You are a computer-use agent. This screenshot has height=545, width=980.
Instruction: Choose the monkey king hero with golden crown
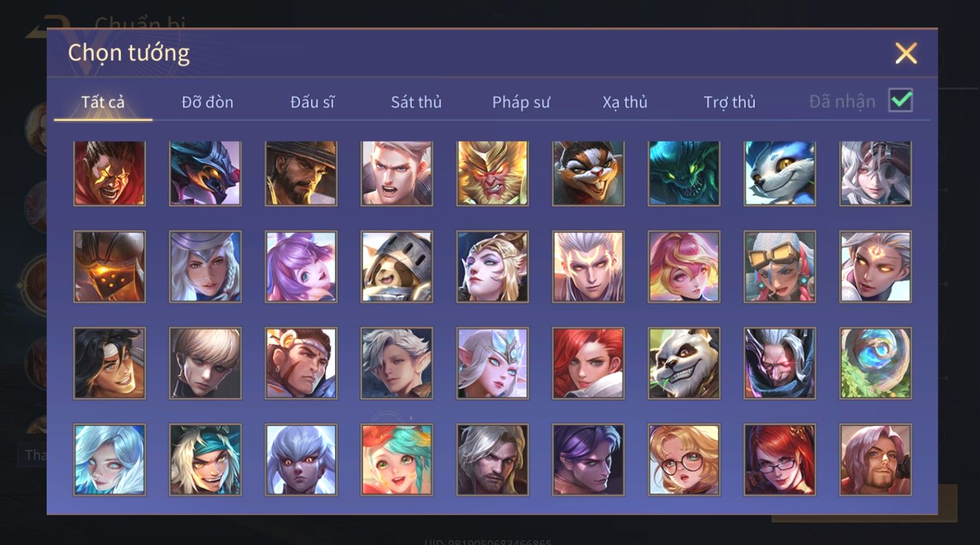pyautogui.click(x=493, y=173)
